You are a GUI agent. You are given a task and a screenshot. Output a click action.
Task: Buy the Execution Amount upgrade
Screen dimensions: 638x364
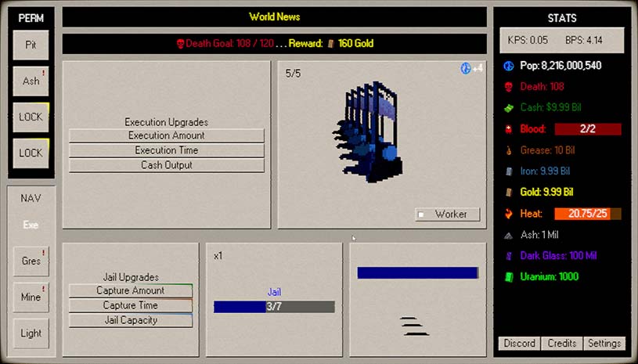(167, 135)
